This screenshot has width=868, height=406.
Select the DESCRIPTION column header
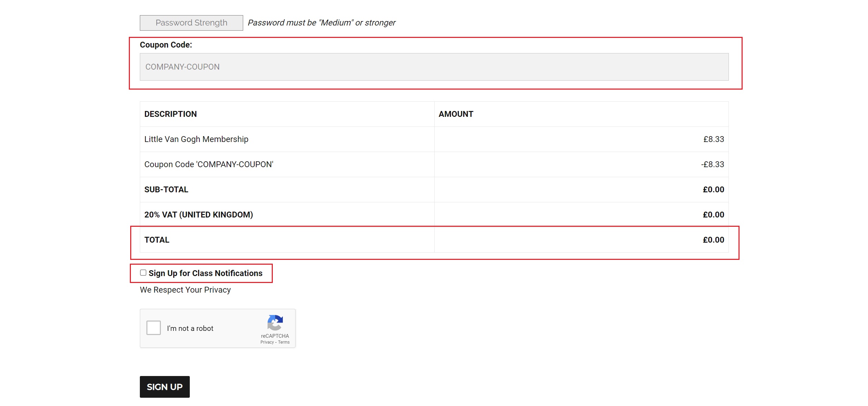(x=170, y=114)
